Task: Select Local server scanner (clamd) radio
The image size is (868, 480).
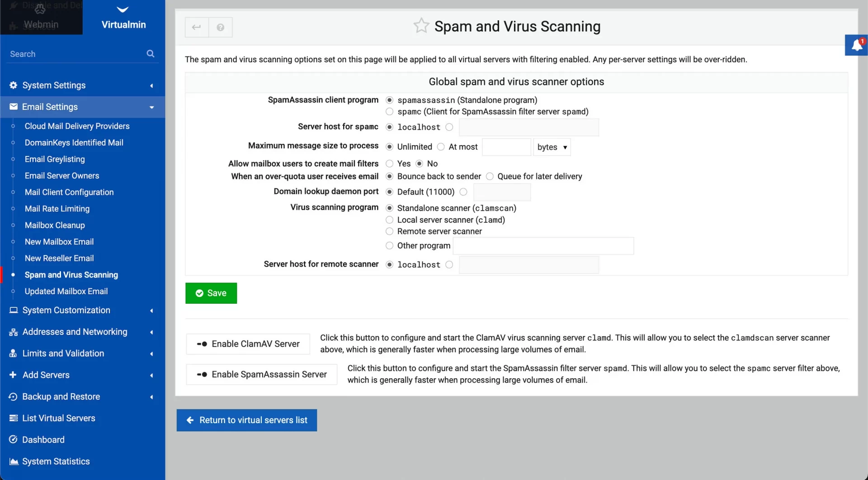Action: pyautogui.click(x=389, y=220)
